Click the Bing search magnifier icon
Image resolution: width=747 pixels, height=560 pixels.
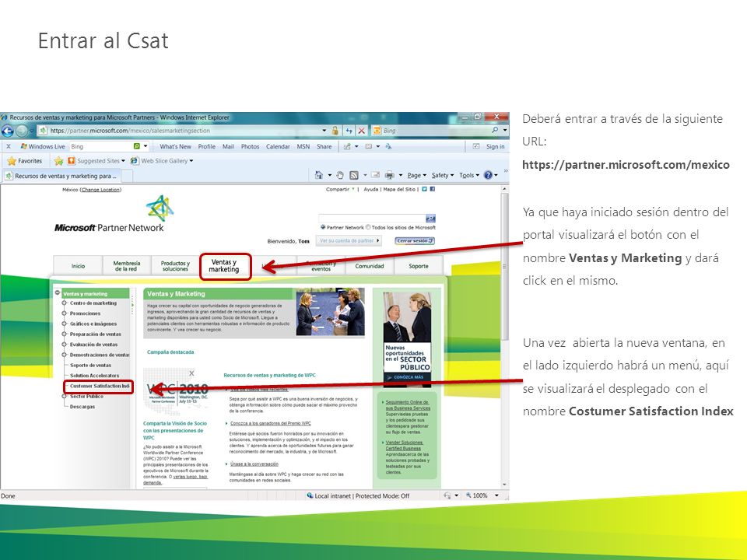pos(495,130)
